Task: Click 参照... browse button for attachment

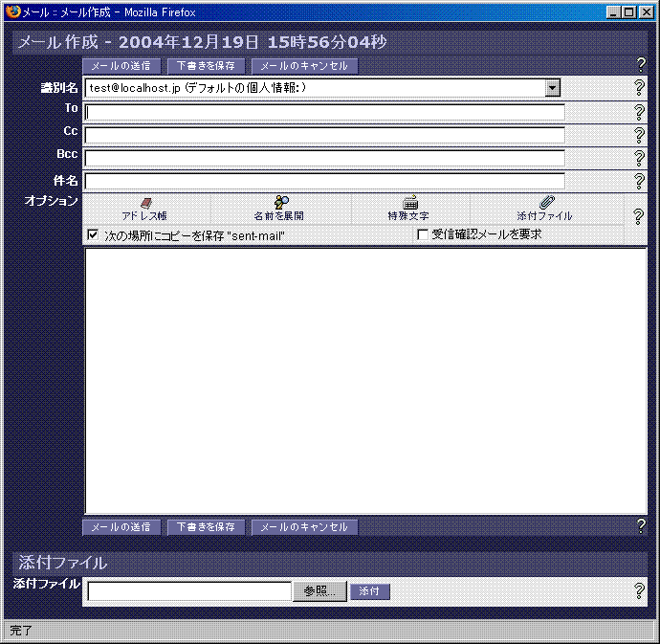Action: click(x=319, y=591)
